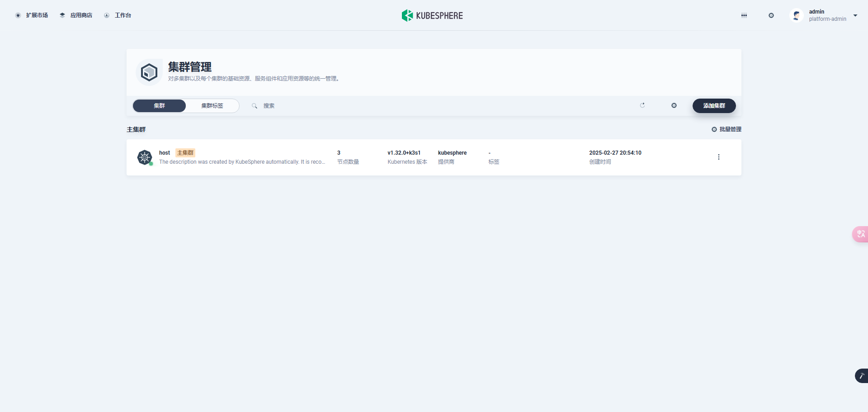Refresh the cluster list
The width and height of the screenshot is (868, 412).
click(x=642, y=105)
